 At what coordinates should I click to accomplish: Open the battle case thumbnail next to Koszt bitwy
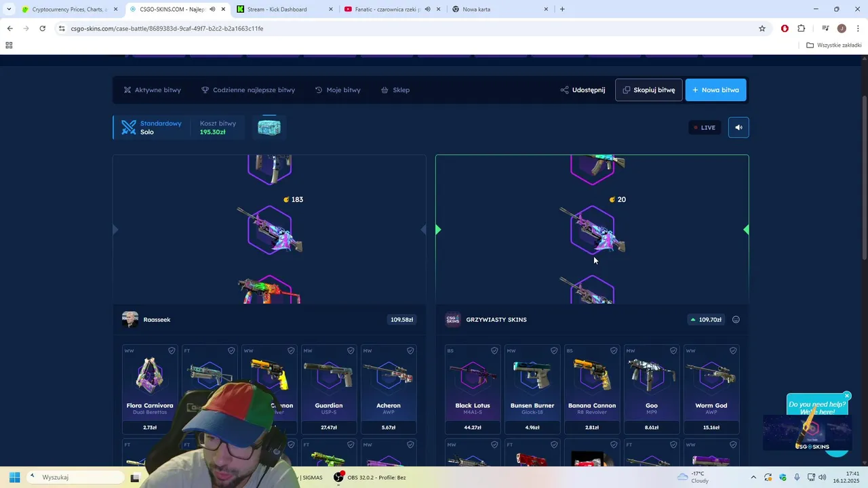coord(269,127)
